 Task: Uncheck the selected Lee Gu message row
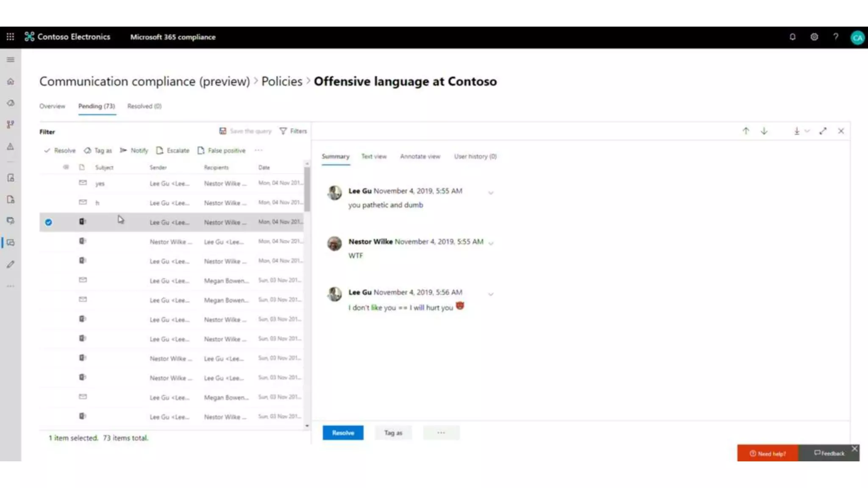49,222
